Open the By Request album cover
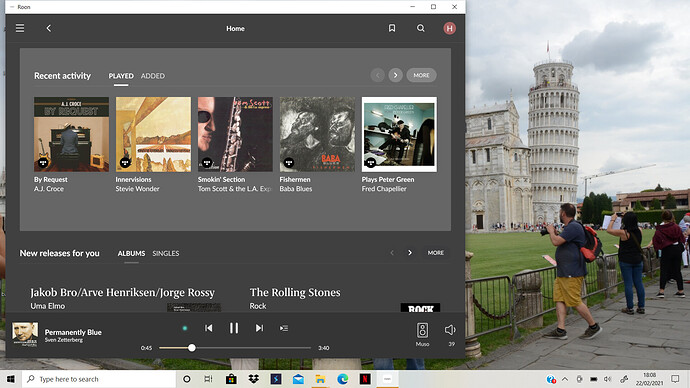This screenshot has width=690, height=388. 71,134
